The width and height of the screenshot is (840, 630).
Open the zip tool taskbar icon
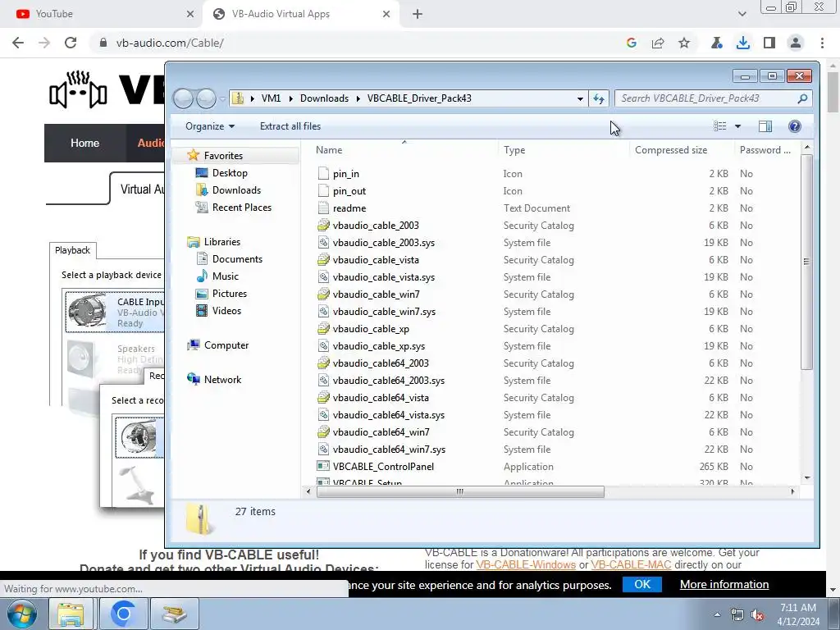point(175,614)
